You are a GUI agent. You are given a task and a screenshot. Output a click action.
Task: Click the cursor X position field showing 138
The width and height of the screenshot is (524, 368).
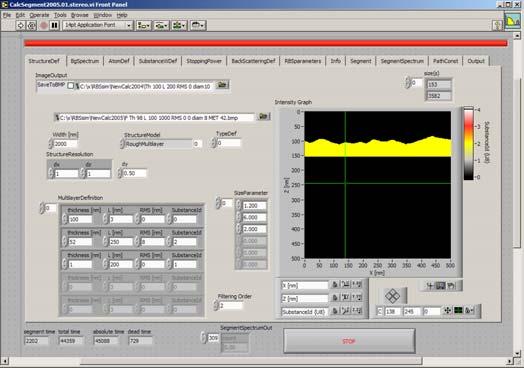point(392,312)
